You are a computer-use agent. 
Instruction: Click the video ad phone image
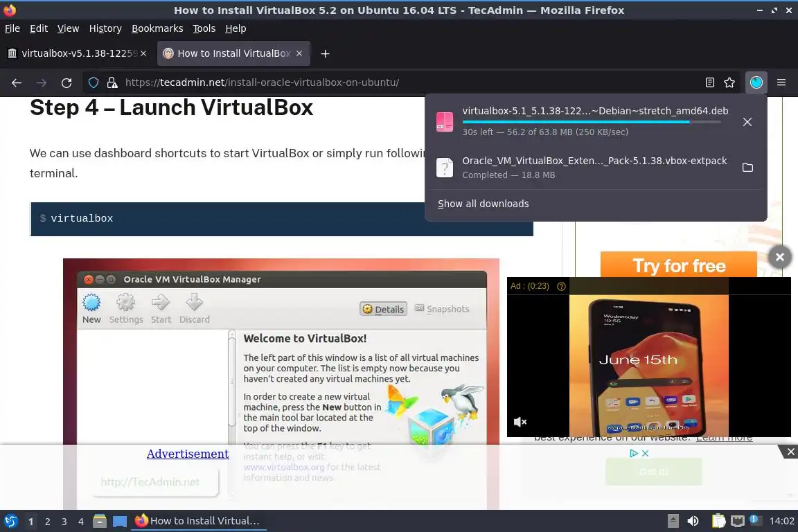point(649,366)
